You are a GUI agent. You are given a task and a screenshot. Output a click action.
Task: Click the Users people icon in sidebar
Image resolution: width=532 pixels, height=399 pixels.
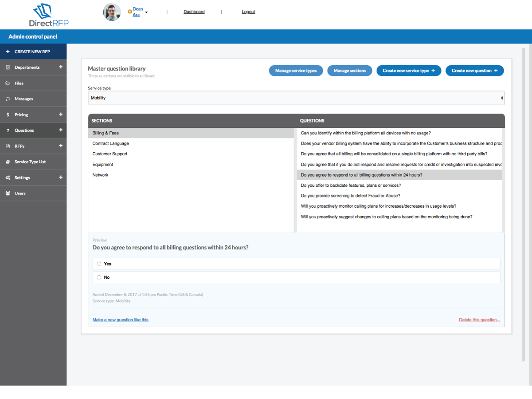(8, 193)
